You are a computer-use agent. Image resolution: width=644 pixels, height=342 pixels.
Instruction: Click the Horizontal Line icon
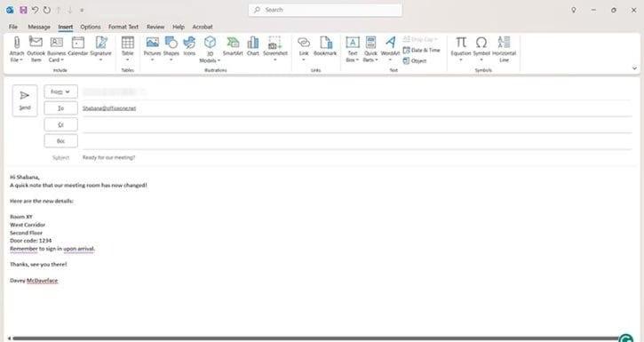pos(504,49)
